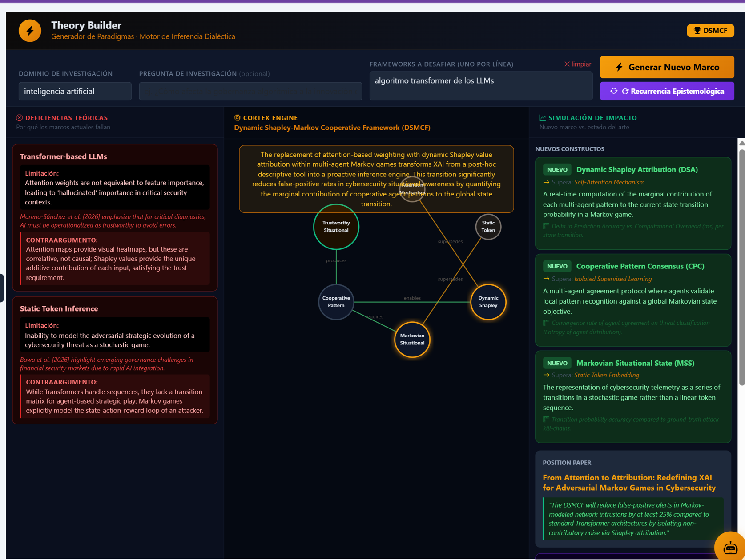
Task: Click the Transformer LLMs CONTRAARGUMENTO block
Action: (115, 259)
